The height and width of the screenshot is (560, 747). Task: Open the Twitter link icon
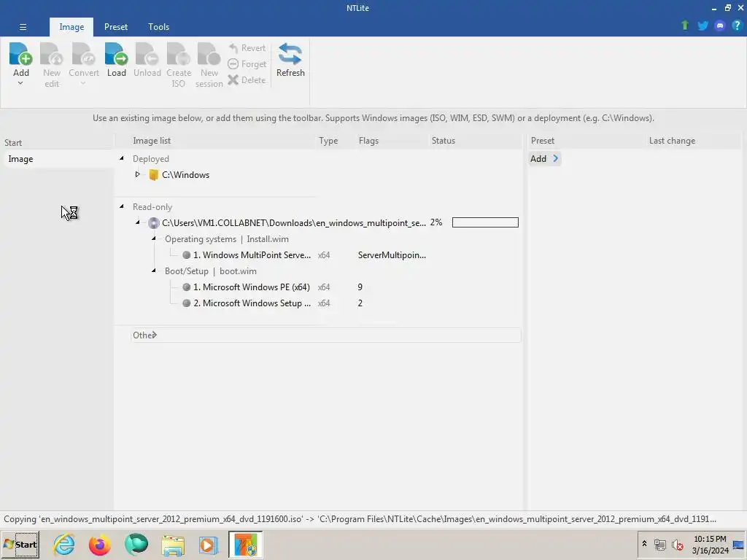pyautogui.click(x=703, y=26)
